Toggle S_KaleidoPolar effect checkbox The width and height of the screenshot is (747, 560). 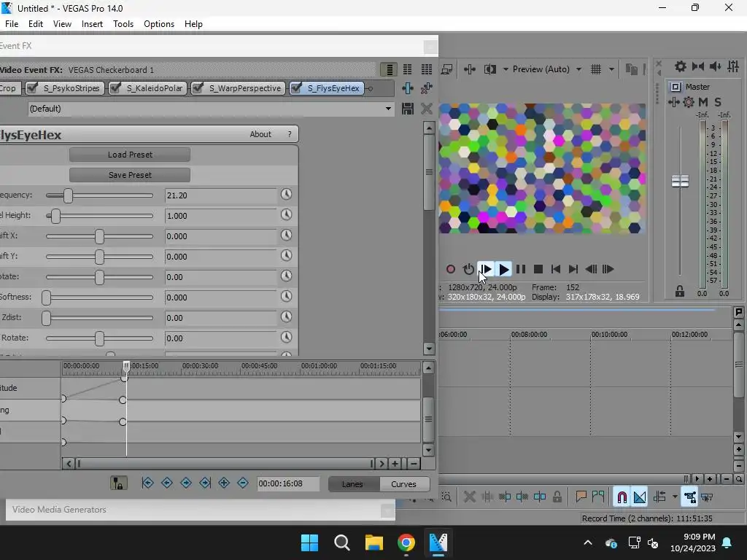coord(115,88)
